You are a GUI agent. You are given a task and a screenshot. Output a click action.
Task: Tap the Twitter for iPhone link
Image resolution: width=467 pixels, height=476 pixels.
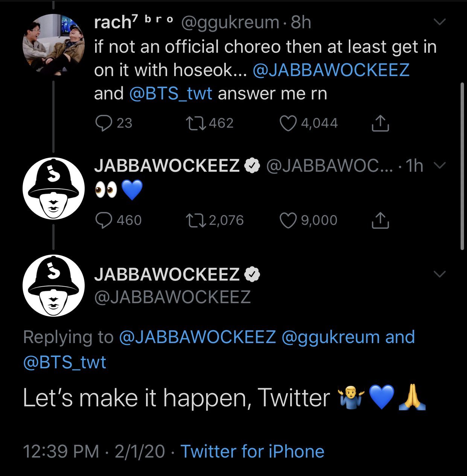(252, 451)
